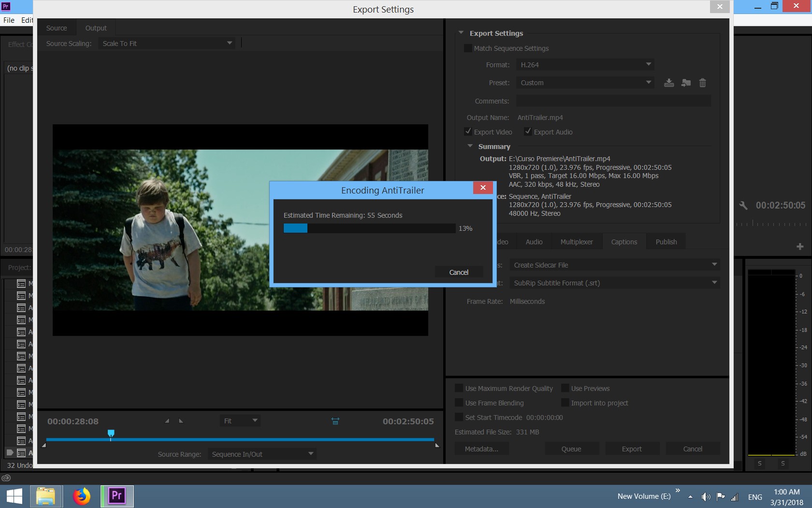This screenshot has width=812, height=508.
Task: Click the Import Preset icon
Action: 686,83
